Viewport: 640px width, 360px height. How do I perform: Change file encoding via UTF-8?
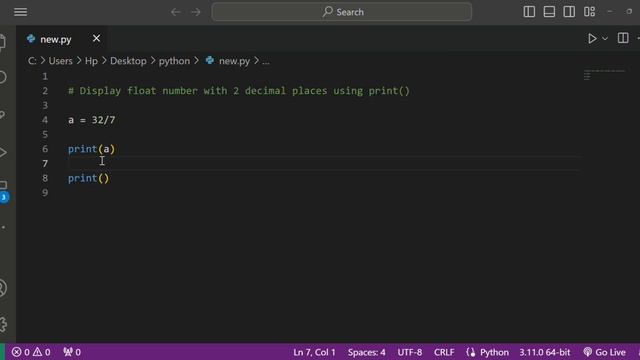click(410, 352)
